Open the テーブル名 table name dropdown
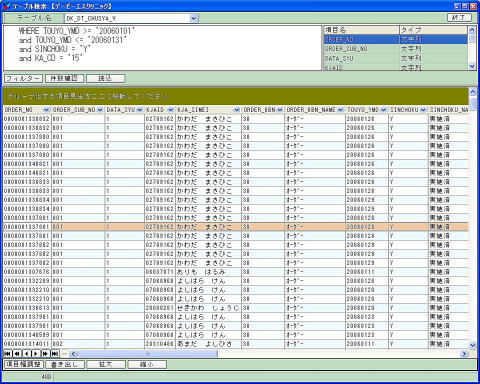Screen dimensions: 480x384 (194, 19)
